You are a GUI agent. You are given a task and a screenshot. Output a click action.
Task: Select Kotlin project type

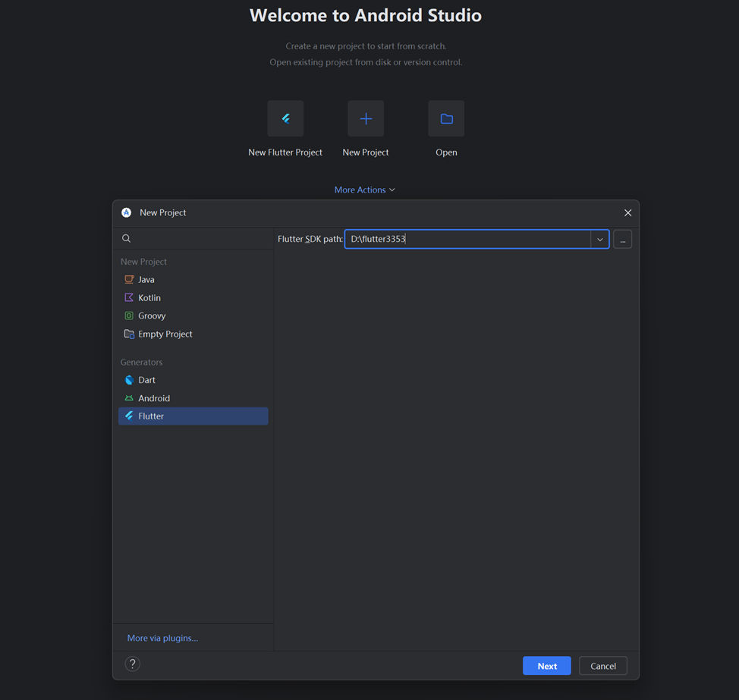tap(193, 298)
